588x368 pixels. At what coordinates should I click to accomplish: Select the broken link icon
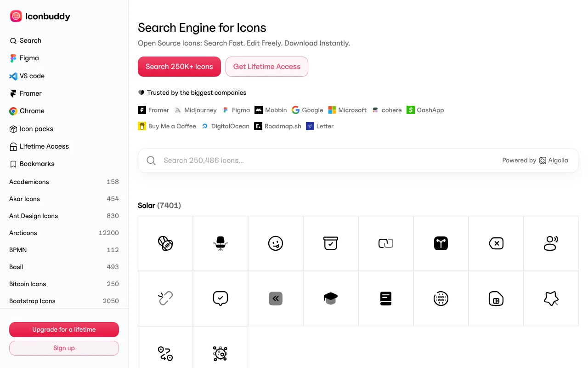165,299
